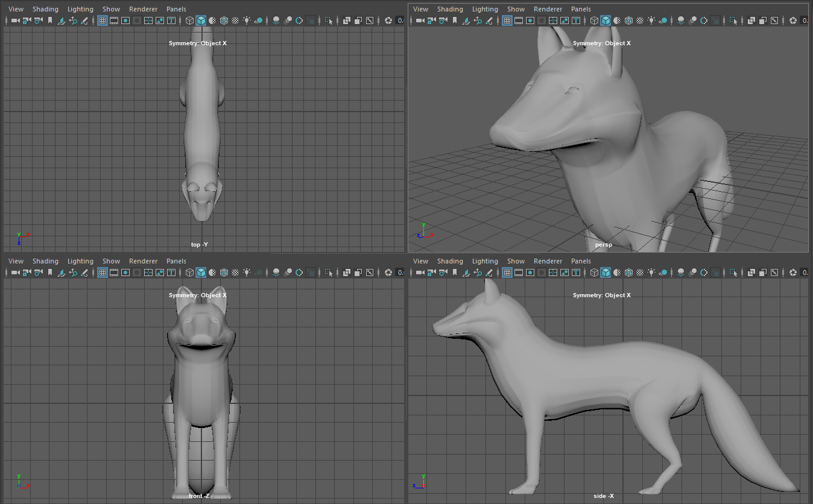Toggle Film Gate in side view panel
Image resolution: width=813 pixels, height=504 pixels.
[x=519, y=272]
